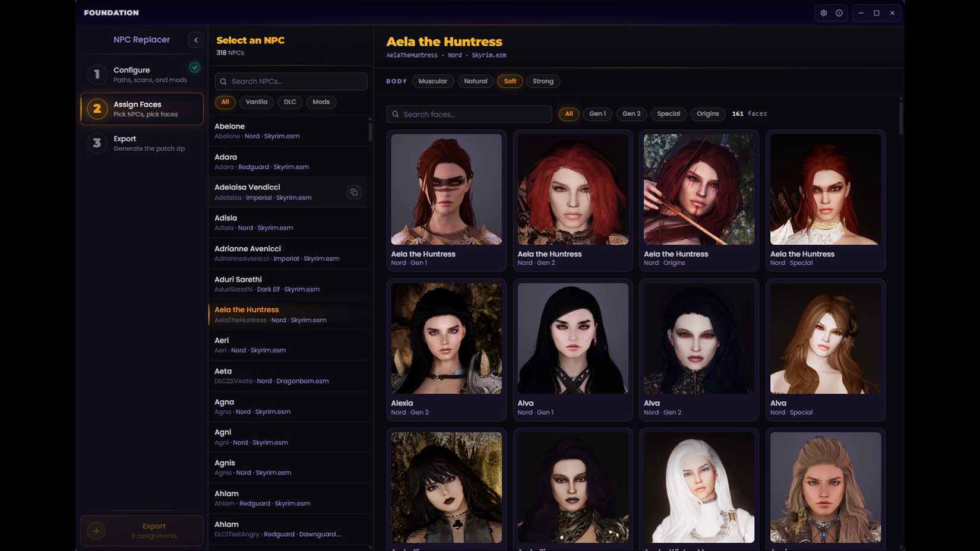Filter faces by Origins

pos(707,114)
